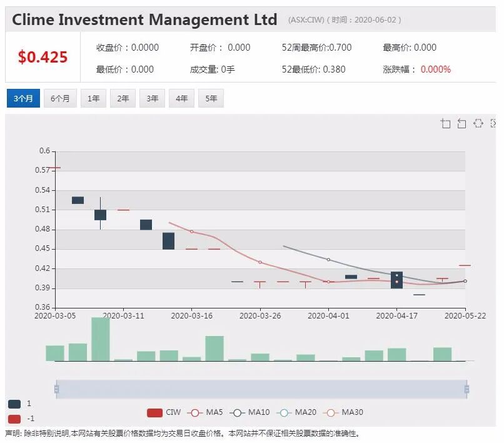Screen dimensions: 504x443
Task: Click the chart restore/refresh icon
Action: click(478, 123)
